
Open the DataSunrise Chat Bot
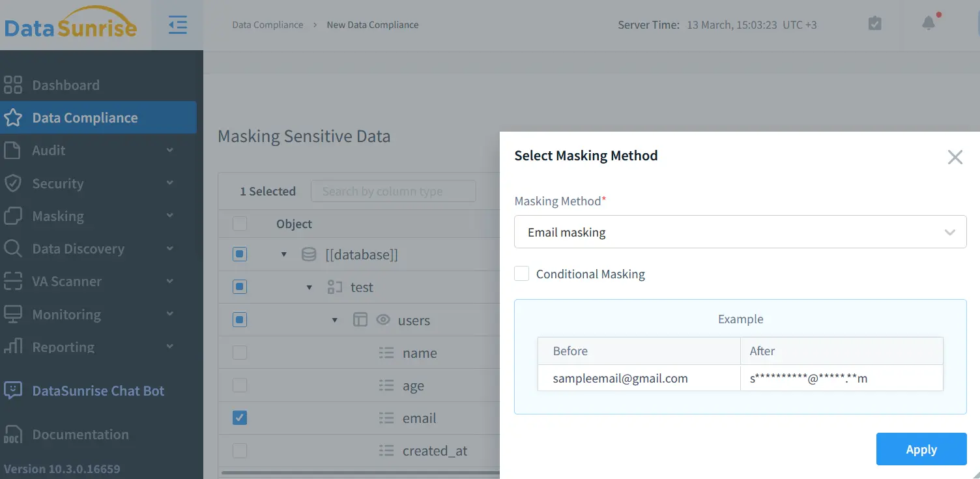click(x=98, y=391)
